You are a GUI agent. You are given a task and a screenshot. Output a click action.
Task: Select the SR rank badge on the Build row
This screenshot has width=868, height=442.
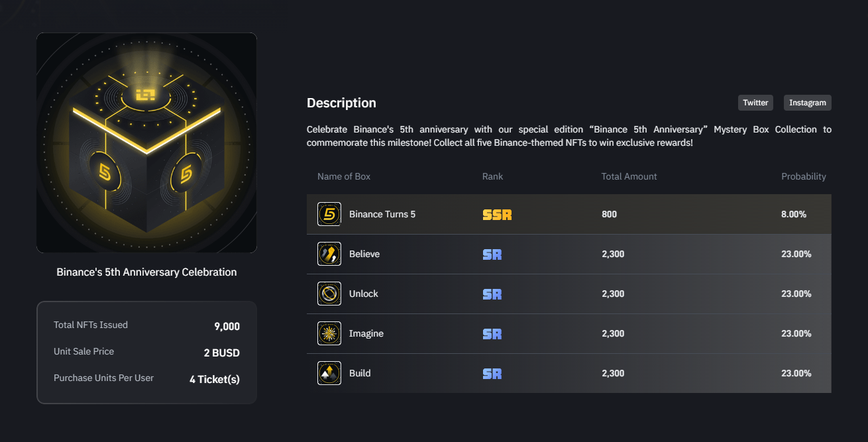[492, 373]
